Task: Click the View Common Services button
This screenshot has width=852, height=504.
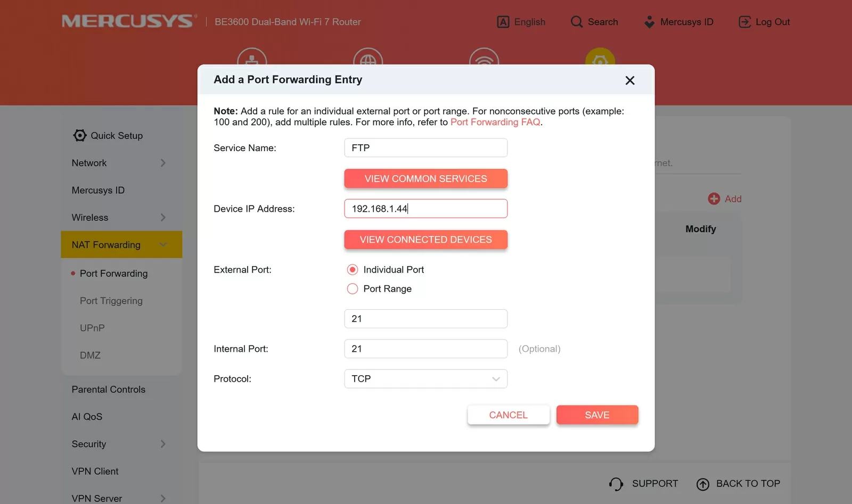Action: (x=426, y=179)
